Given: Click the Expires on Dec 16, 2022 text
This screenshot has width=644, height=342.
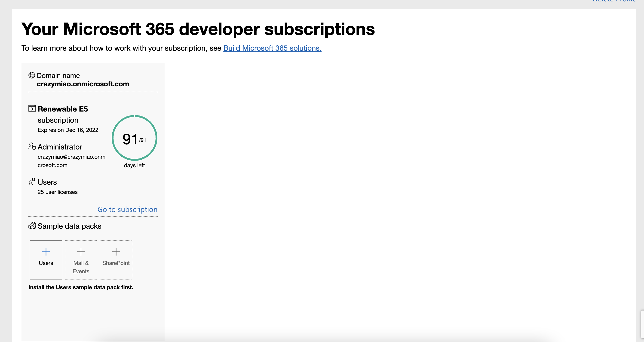Looking at the screenshot, I should [68, 130].
